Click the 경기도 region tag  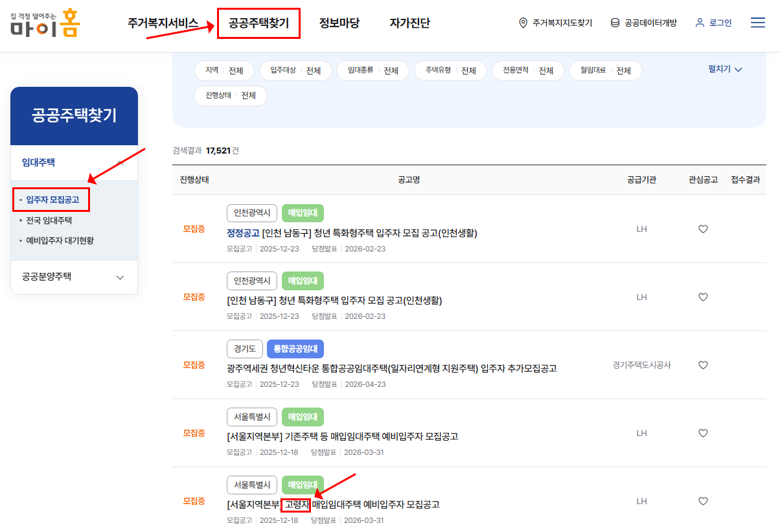coord(245,349)
